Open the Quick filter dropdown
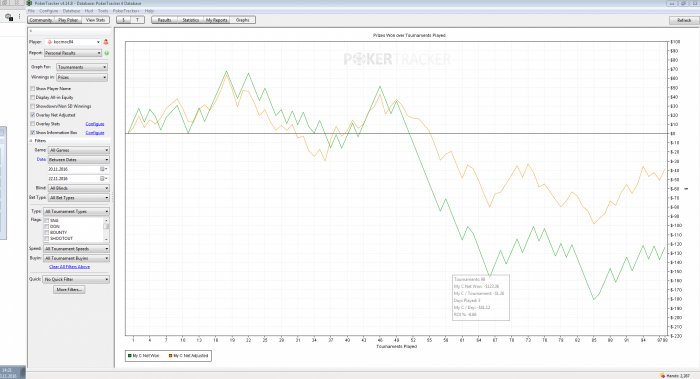The width and height of the screenshot is (700, 379). [x=76, y=279]
